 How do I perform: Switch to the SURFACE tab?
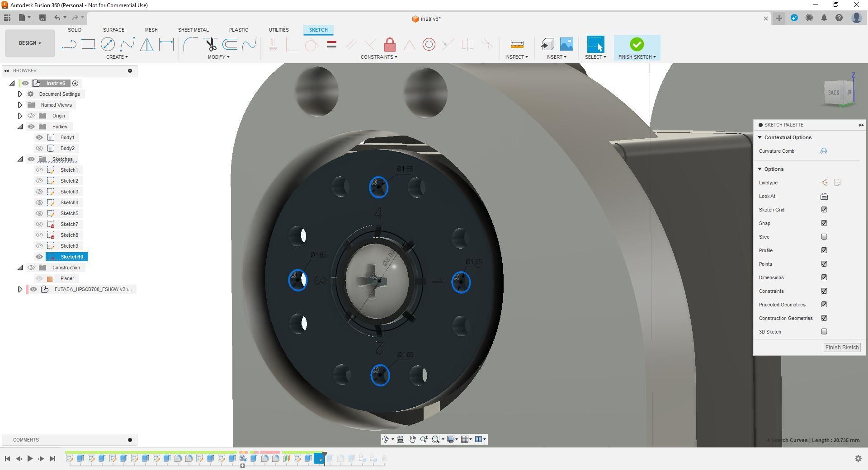click(x=113, y=30)
